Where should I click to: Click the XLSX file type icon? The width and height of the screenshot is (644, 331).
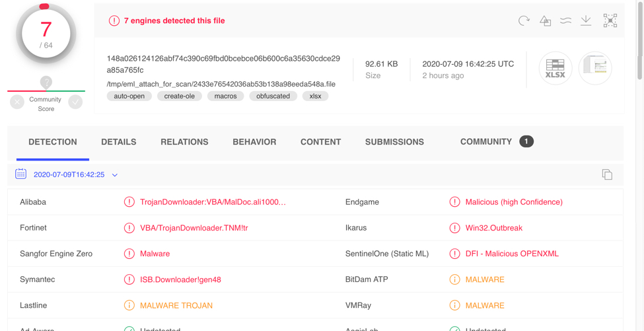click(555, 68)
